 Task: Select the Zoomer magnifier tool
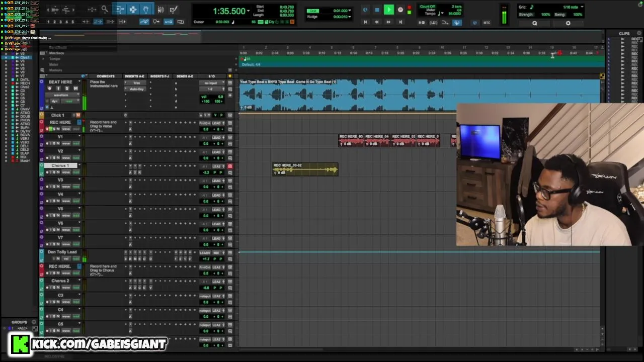[x=105, y=9]
